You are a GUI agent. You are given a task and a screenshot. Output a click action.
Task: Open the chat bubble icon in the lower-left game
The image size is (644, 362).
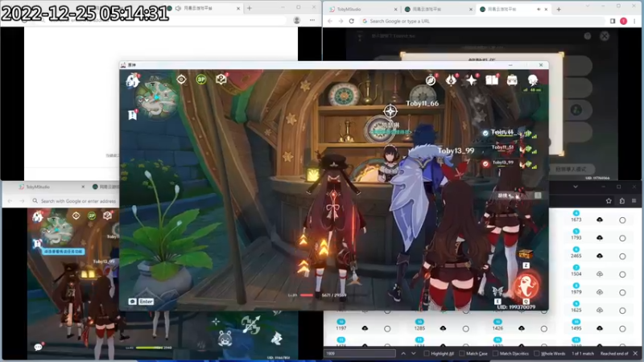pyautogui.click(x=38, y=348)
